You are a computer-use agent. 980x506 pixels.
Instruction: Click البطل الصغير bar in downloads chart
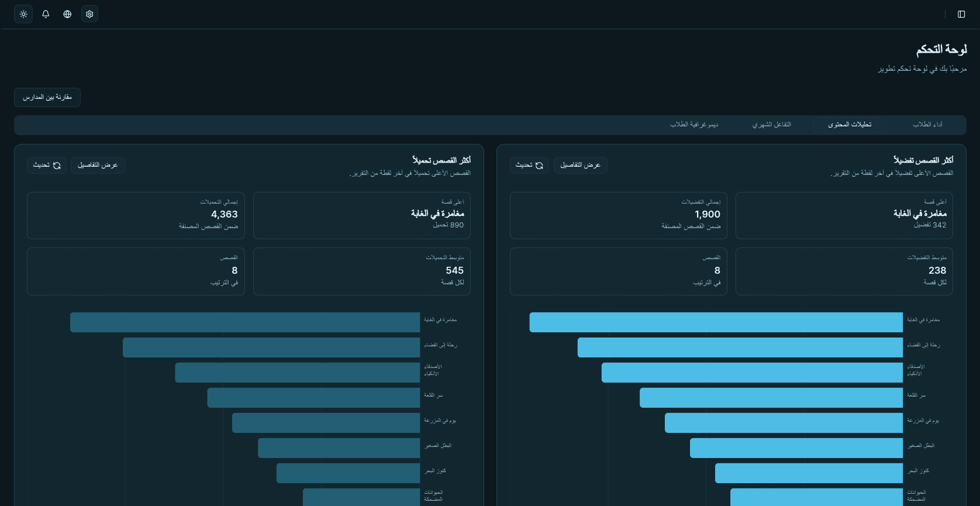(x=339, y=448)
